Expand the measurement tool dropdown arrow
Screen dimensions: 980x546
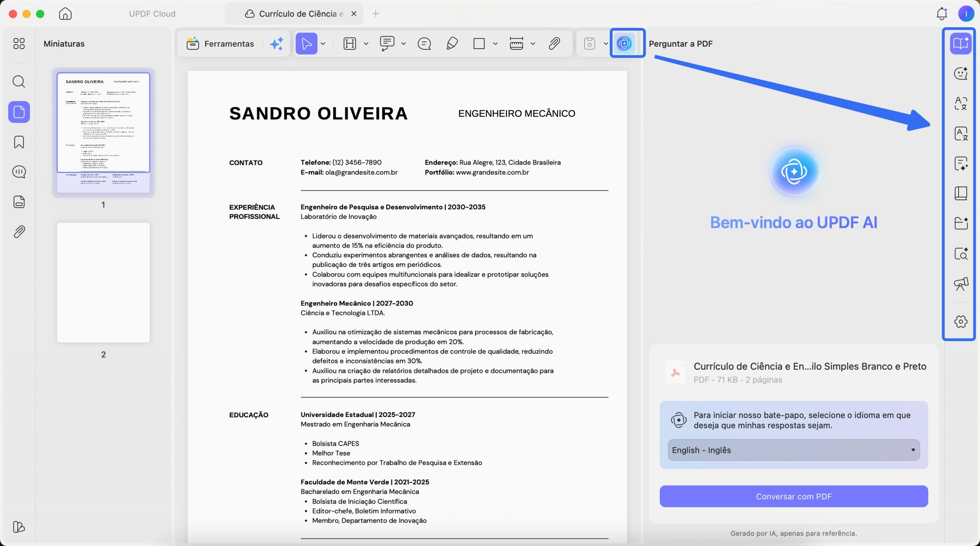click(x=532, y=44)
